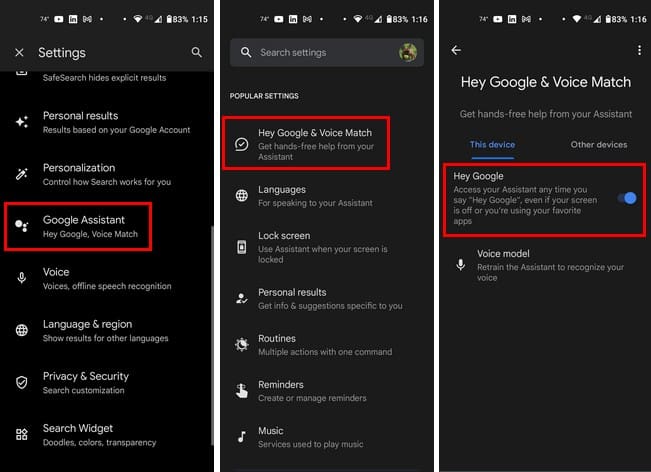Click the Voice microphone icon in left panel
The image size is (651, 472).
coord(22,278)
